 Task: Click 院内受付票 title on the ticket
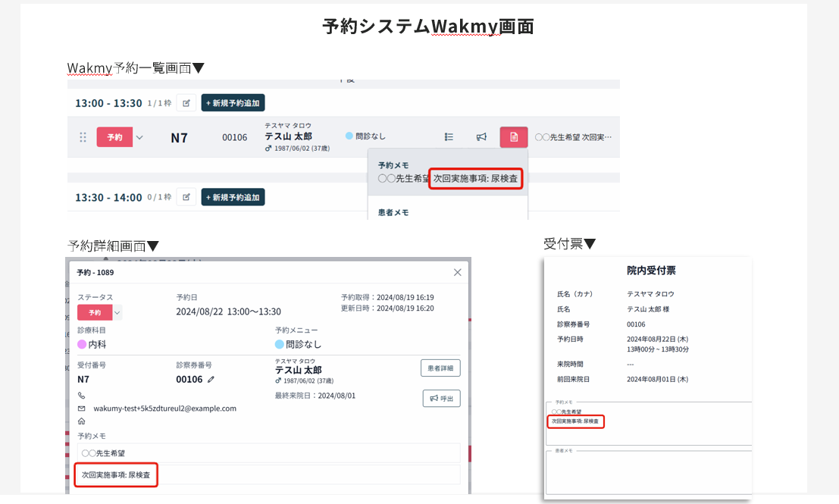click(651, 271)
